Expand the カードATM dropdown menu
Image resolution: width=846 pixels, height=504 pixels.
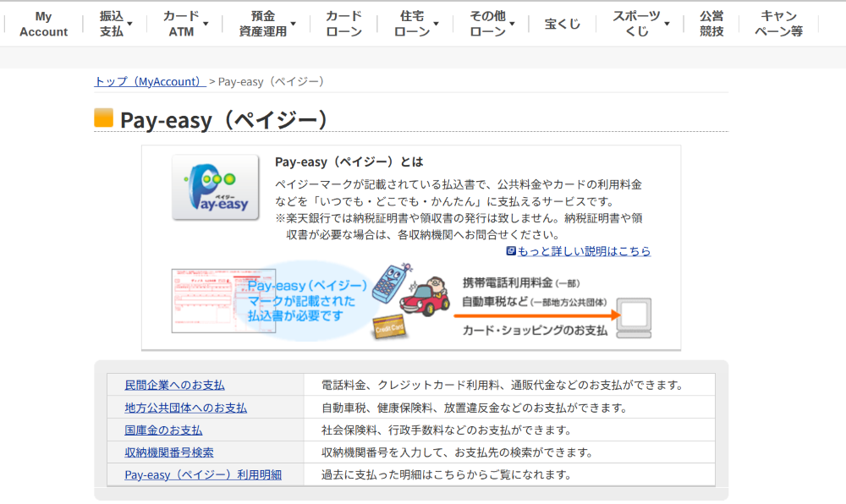point(185,24)
